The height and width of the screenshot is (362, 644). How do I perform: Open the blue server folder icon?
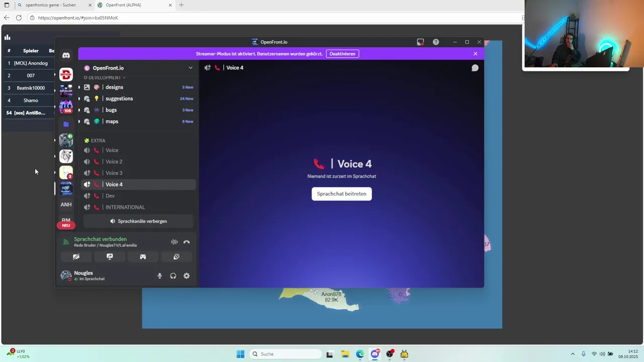tap(66, 124)
